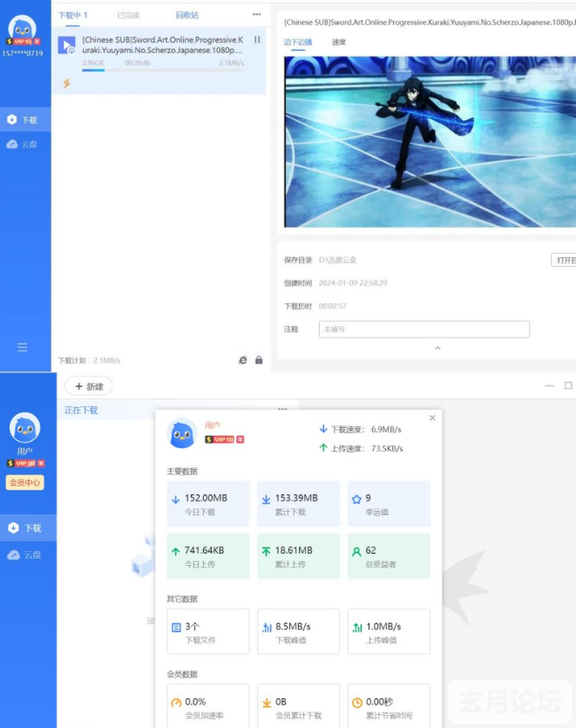Open the hamburger menu in top sidebar
The height and width of the screenshot is (728, 576).
coord(23,347)
